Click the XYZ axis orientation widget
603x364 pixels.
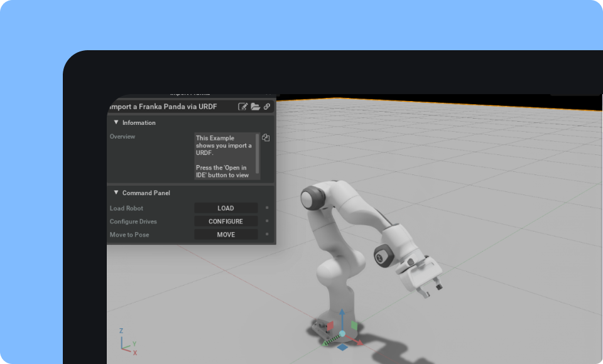pos(128,341)
